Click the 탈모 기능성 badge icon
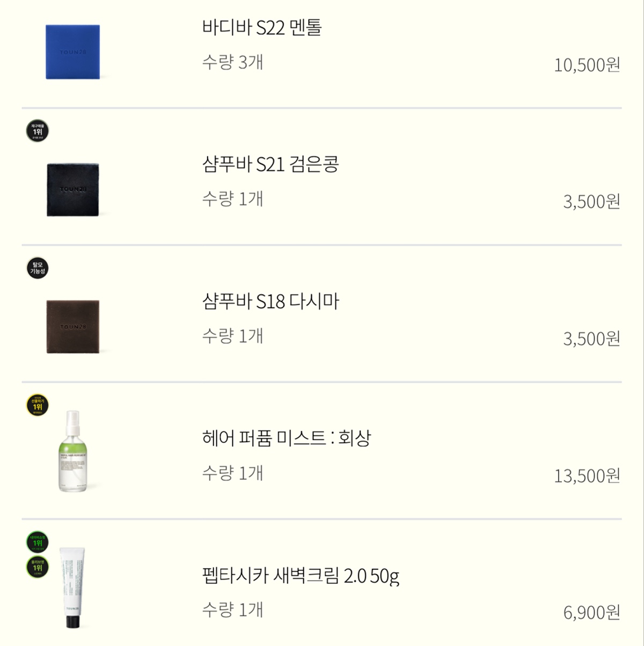Screen dimensions: 644x646 pyautogui.click(x=38, y=268)
